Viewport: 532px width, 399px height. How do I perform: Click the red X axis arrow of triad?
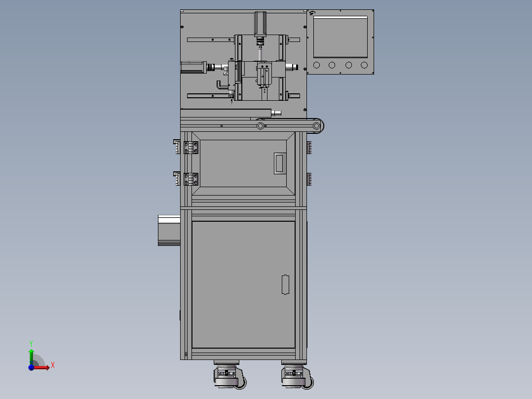pyautogui.click(x=41, y=367)
